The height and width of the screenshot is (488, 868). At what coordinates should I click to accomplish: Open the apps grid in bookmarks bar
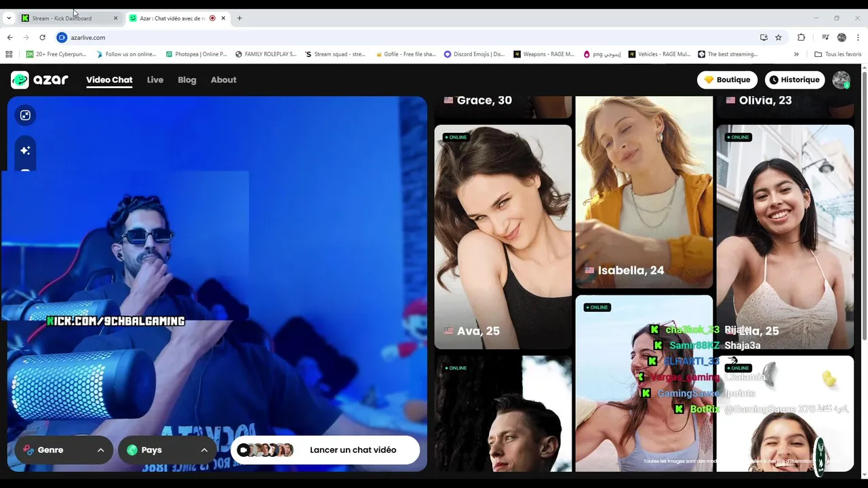click(9, 54)
